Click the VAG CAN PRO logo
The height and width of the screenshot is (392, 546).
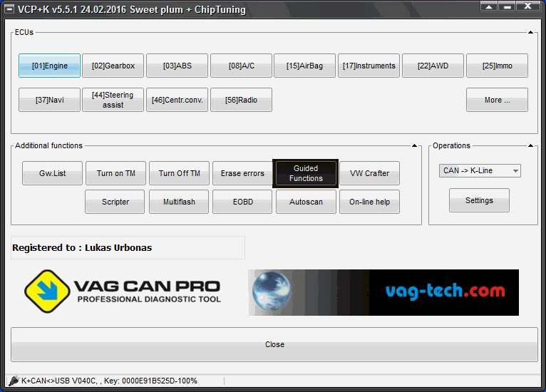point(123,292)
